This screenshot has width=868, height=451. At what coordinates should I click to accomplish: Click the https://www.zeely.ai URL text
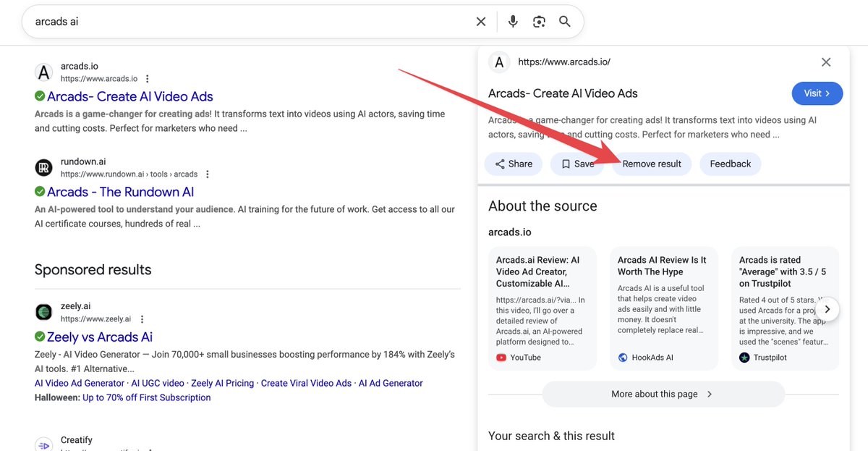pyautogui.click(x=95, y=319)
